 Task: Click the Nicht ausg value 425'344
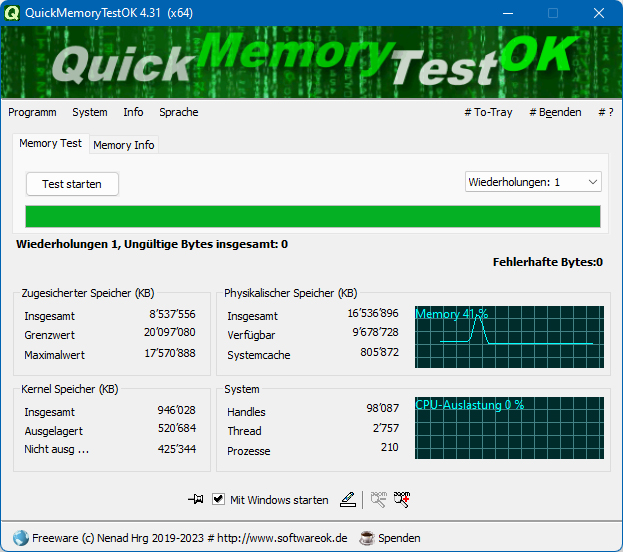(177, 449)
